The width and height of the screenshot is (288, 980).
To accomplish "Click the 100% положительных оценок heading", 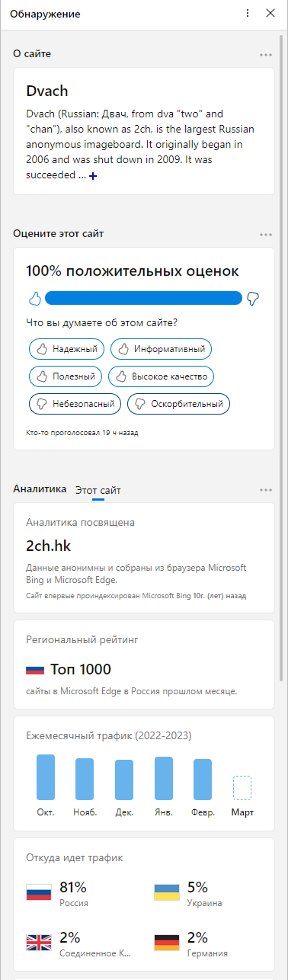I will [133, 271].
